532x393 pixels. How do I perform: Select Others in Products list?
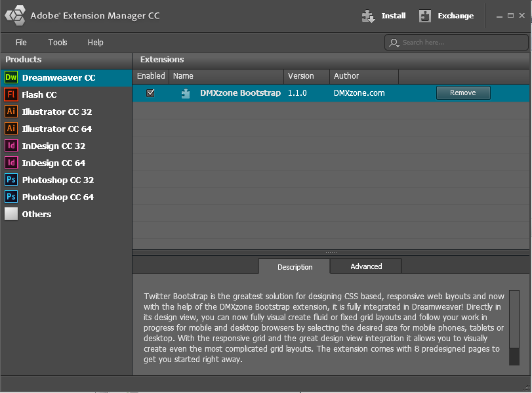click(66, 214)
